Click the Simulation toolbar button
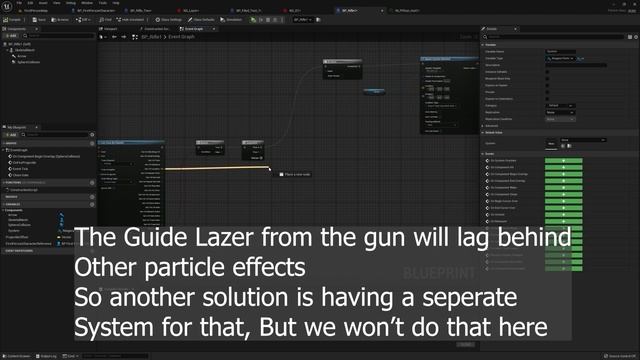Viewport: 640px width, 360px height. [x=231, y=20]
